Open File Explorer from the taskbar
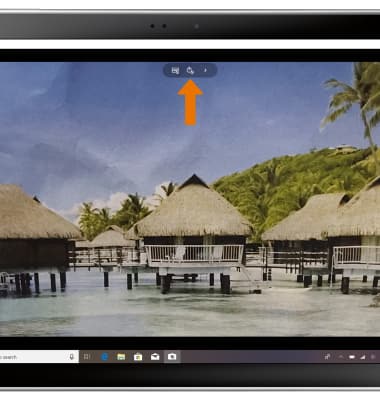 (121, 357)
